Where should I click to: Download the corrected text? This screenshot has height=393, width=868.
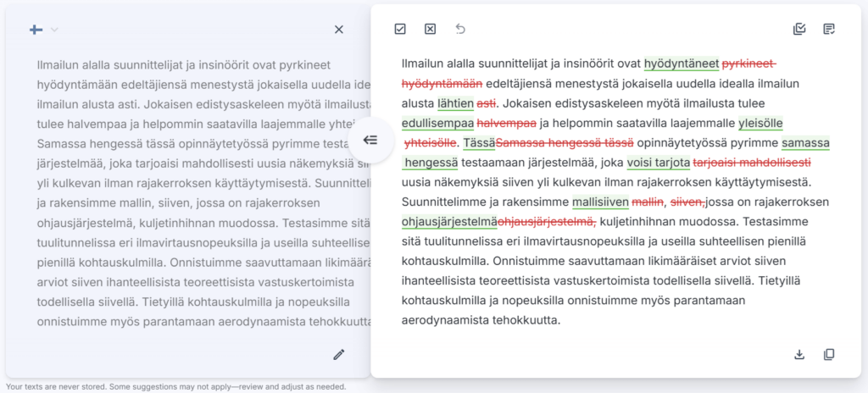tap(799, 354)
